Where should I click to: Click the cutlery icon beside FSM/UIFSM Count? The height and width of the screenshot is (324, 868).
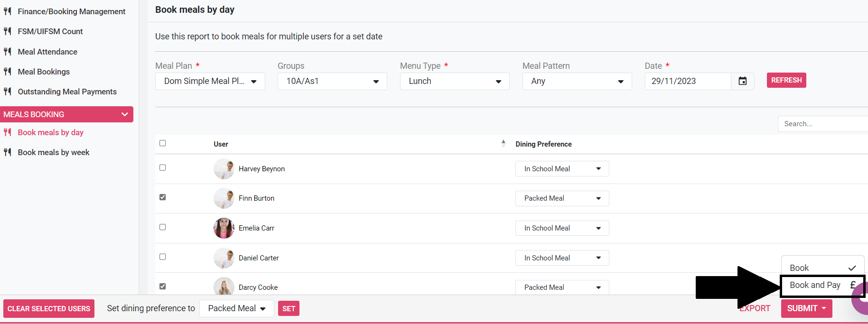8,31
